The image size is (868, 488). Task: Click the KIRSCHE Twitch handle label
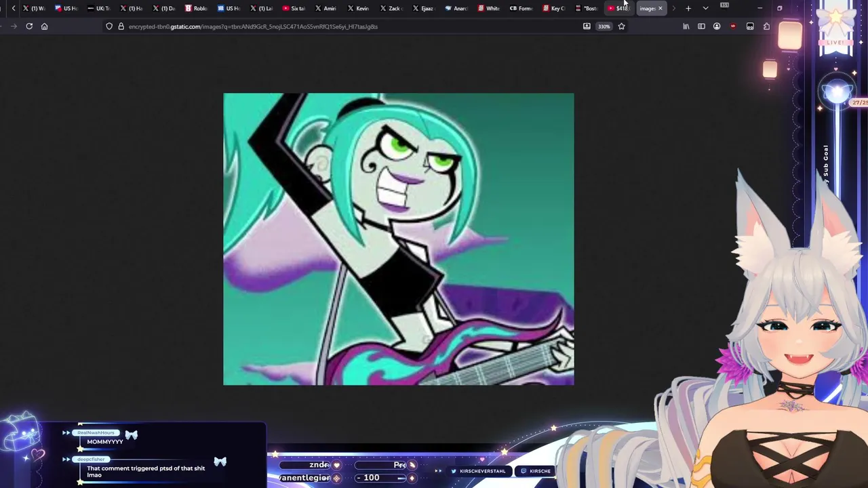click(540, 471)
